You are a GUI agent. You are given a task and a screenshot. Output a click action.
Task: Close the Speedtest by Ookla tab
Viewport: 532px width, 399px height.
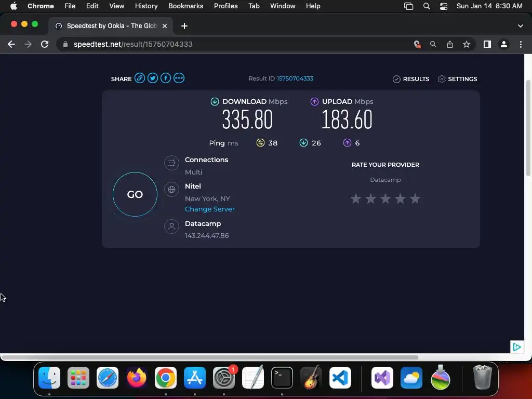(x=165, y=26)
